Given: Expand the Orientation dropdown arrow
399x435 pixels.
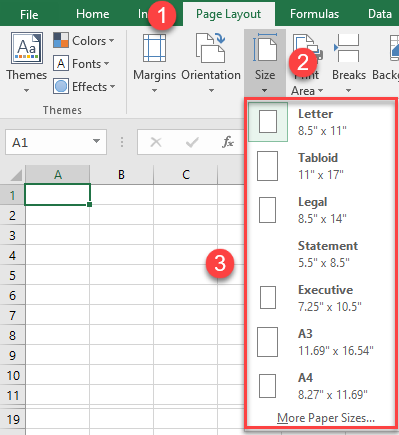Looking at the screenshot, I should tap(211, 90).
